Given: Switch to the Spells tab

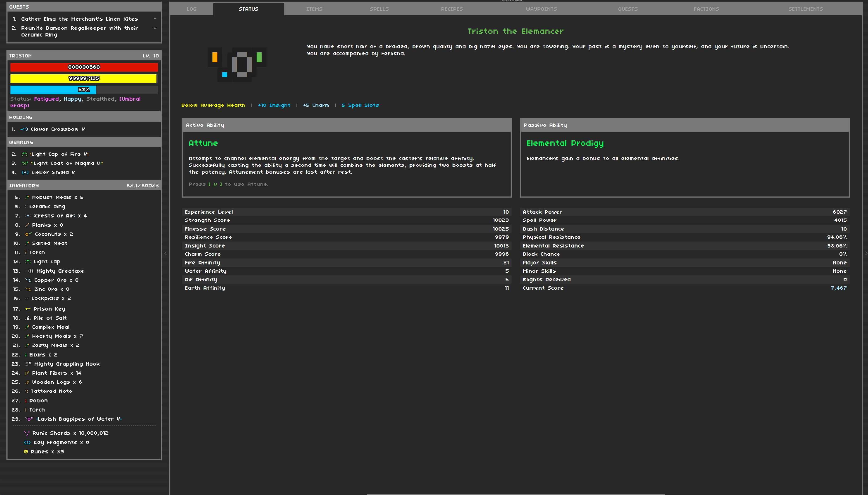Looking at the screenshot, I should click(379, 9).
